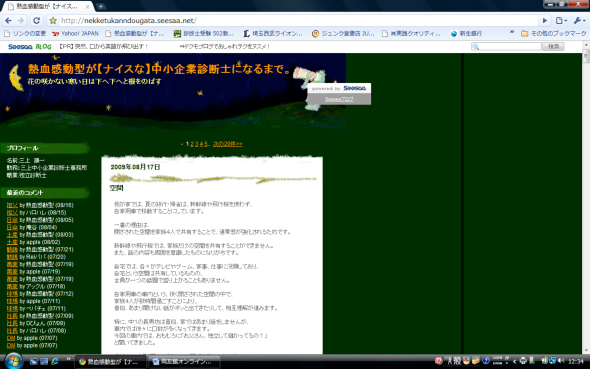
Task: Open the 新生銀行 bookmark
Action: coord(466,33)
